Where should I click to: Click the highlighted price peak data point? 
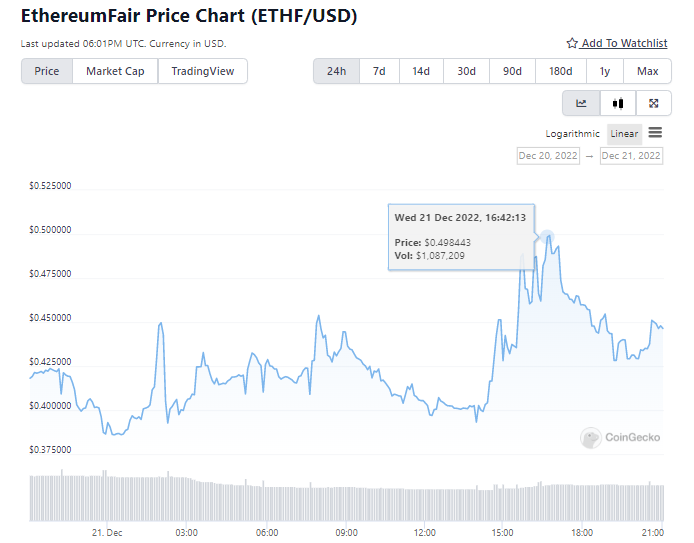[x=548, y=236]
